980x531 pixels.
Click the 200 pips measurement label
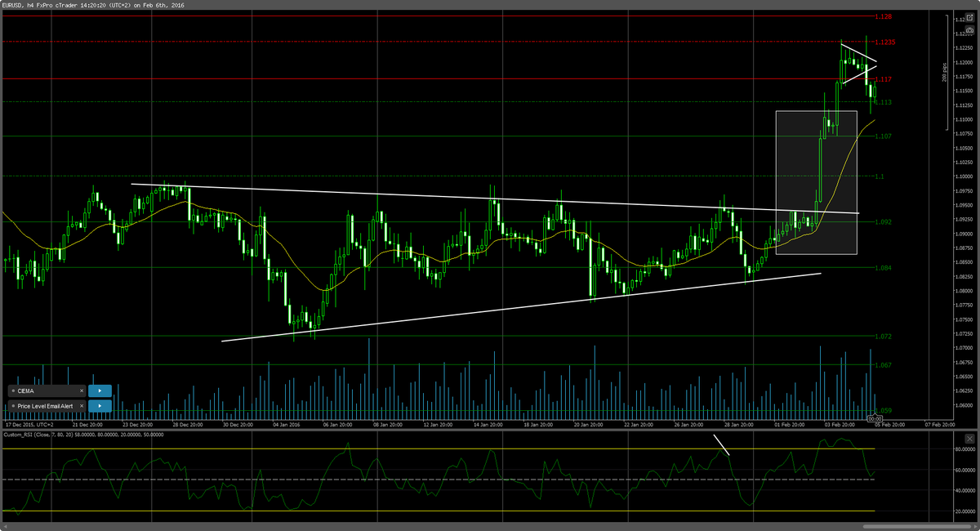[945, 74]
